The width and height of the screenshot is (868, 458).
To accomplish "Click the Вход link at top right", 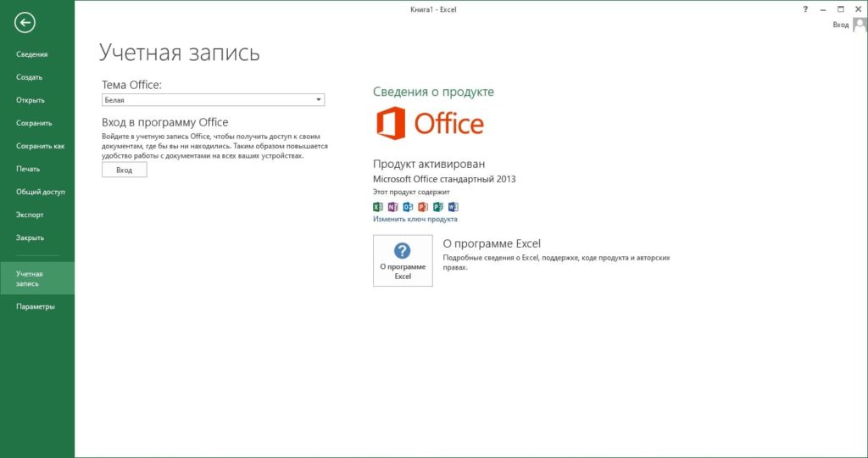I will click(x=840, y=25).
